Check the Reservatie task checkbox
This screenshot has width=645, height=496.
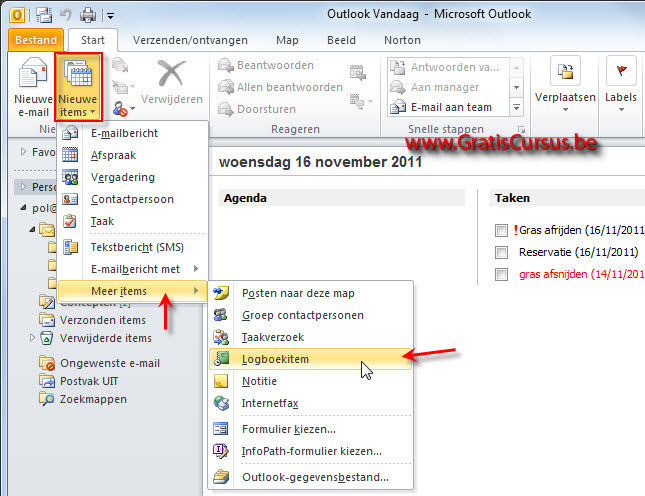pos(501,252)
